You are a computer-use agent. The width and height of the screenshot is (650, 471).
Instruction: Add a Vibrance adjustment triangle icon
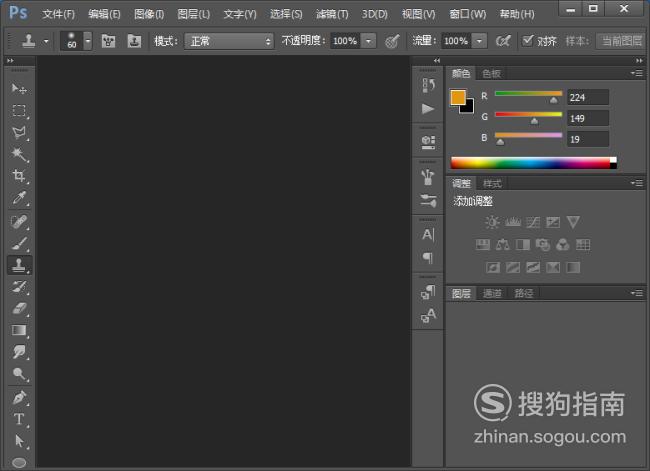point(573,222)
